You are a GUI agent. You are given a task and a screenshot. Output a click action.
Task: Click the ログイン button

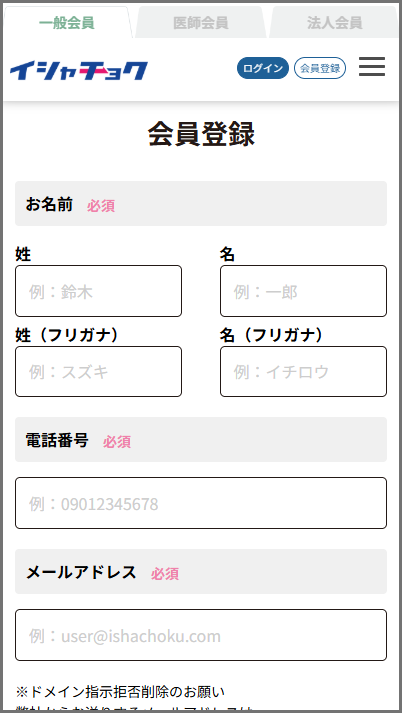(x=263, y=68)
